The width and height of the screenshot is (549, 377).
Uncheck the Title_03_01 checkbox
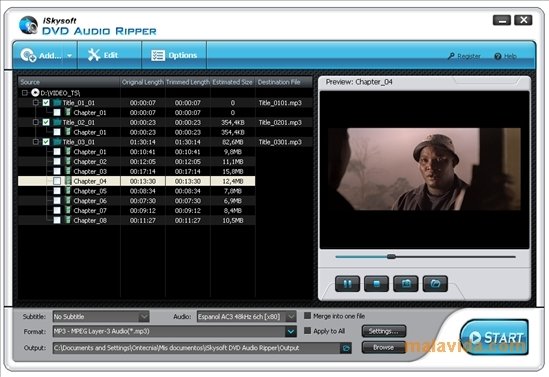pyautogui.click(x=46, y=142)
